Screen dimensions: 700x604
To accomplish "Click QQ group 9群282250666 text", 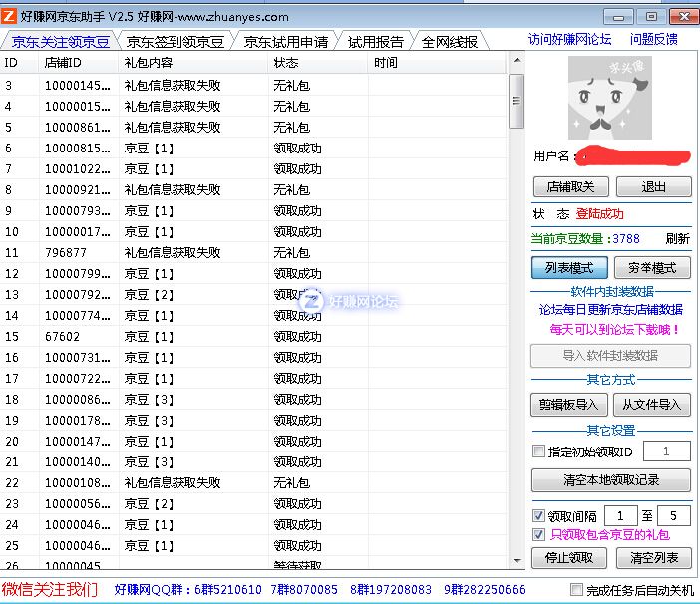I will [x=484, y=590].
